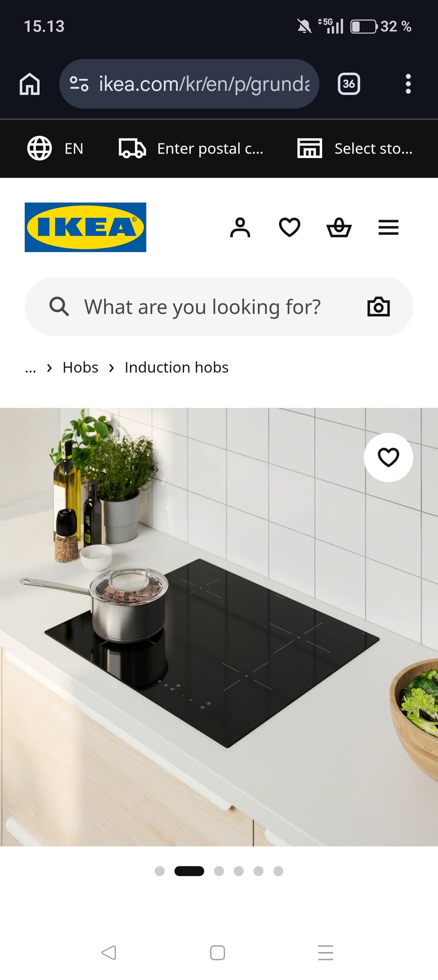438x980 pixels.
Task: Open the browser tab switcher showing 36
Action: 349,84
